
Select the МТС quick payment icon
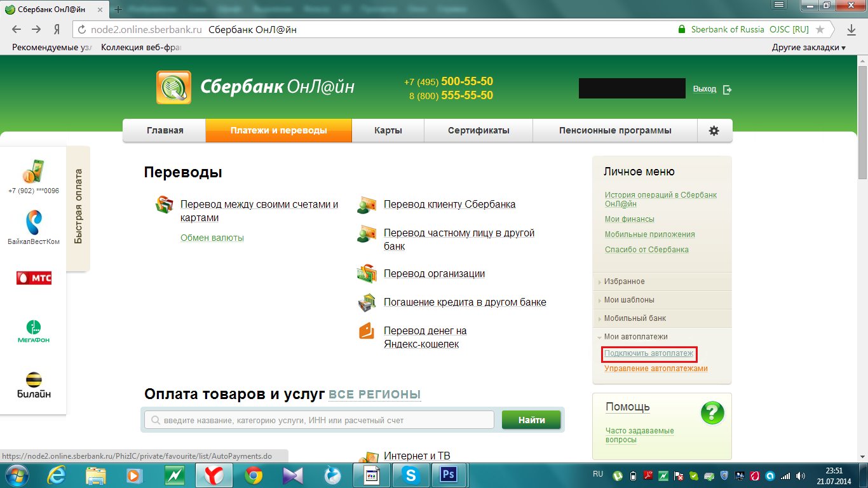click(x=34, y=278)
